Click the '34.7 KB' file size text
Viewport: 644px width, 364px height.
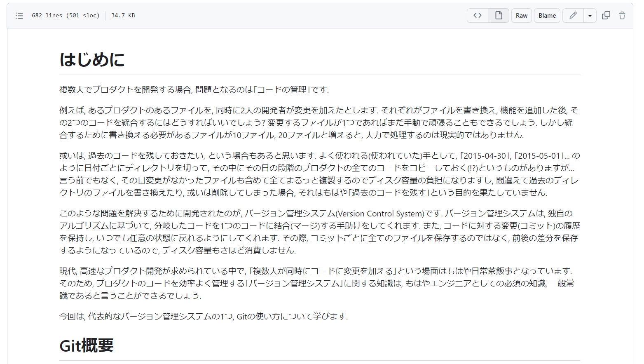click(x=123, y=15)
